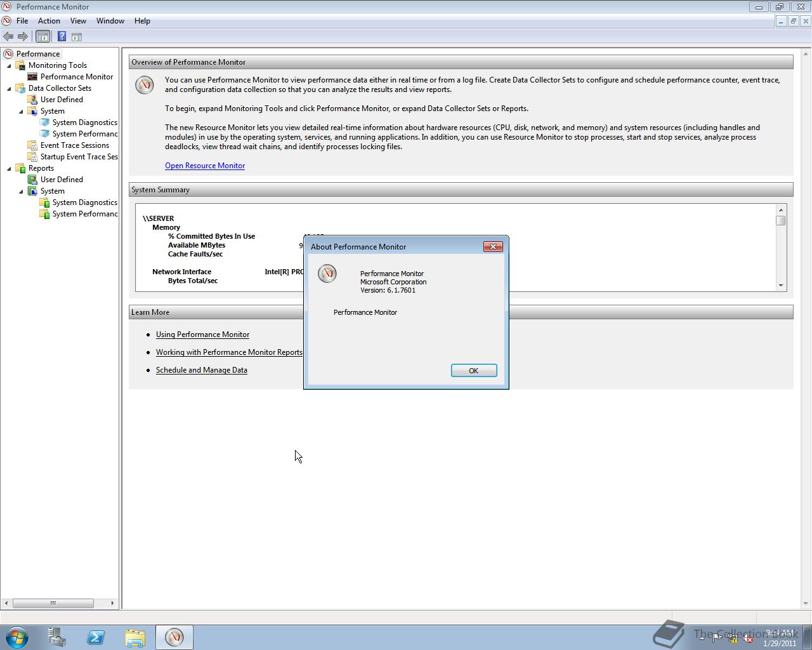Click console tree scroll left arrow

(x=7, y=603)
